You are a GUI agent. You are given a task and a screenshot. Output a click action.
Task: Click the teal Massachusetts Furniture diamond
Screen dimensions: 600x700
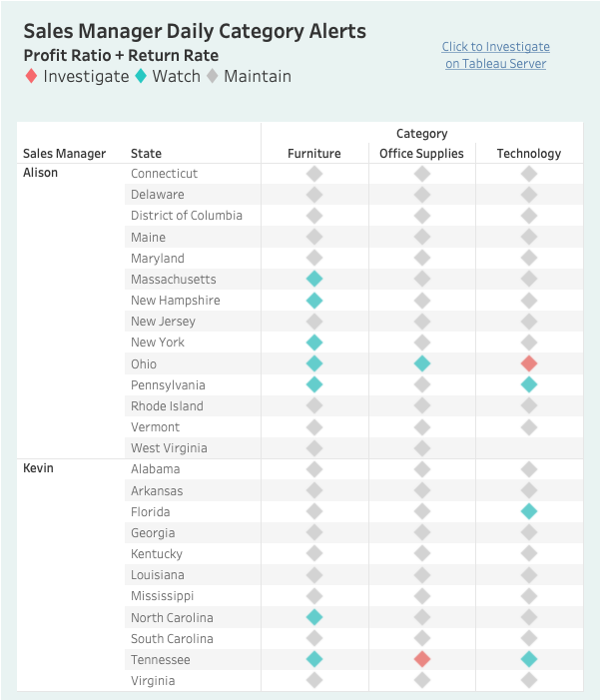314,279
